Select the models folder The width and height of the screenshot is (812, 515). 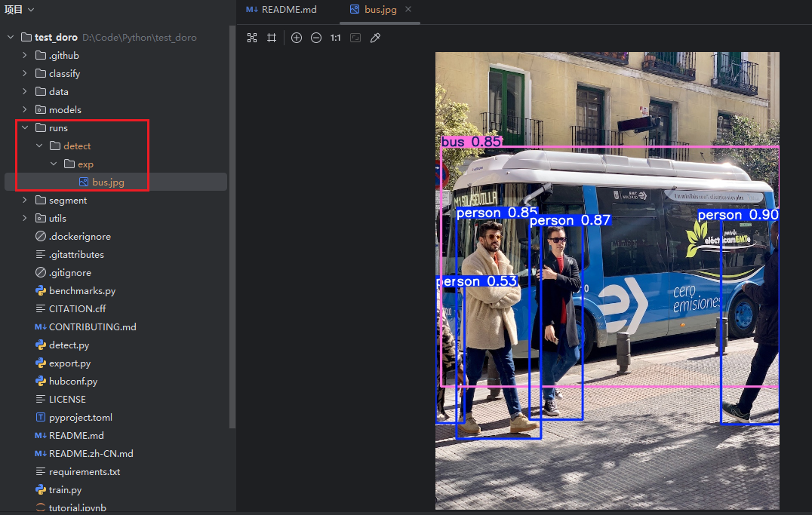coord(115,110)
